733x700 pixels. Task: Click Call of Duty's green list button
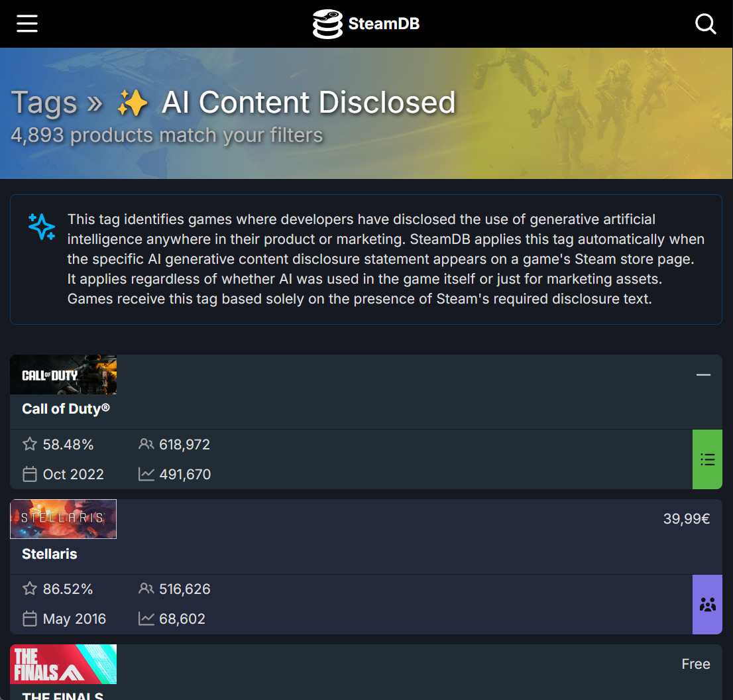click(707, 459)
